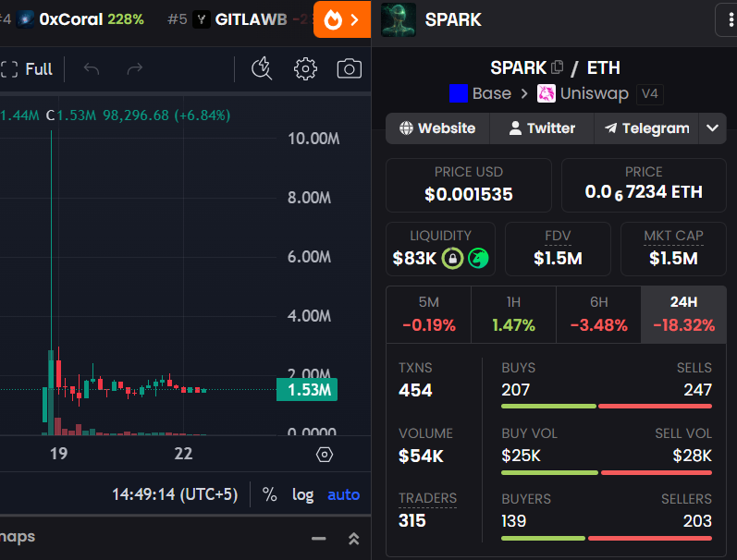
Task: Click chart clock 14:49:14 (UTC+5)
Action: click(175, 494)
